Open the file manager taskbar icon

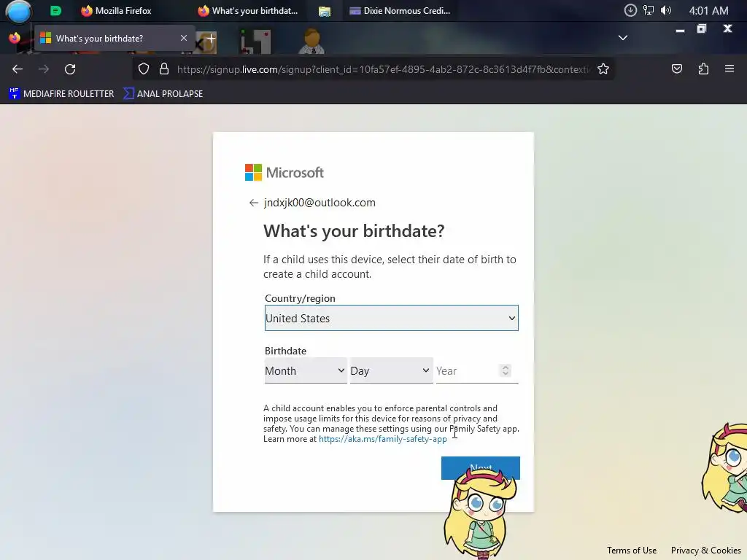325,11
